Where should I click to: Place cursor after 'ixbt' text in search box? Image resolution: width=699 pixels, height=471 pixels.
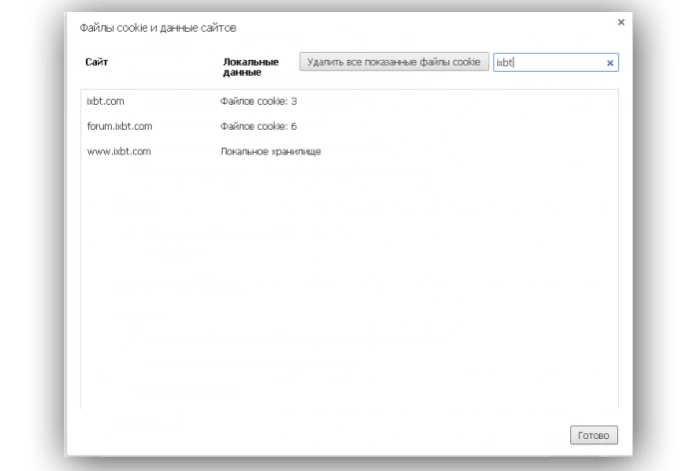coord(514,63)
